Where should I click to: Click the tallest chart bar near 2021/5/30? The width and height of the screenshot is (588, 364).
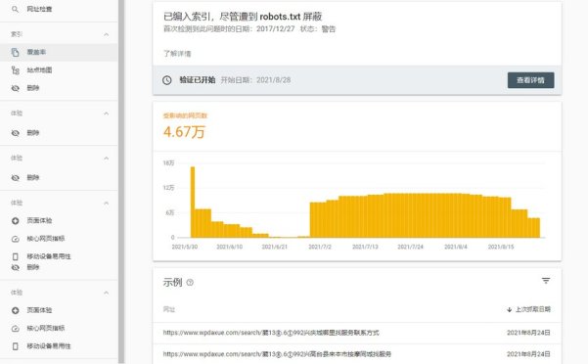click(x=193, y=202)
